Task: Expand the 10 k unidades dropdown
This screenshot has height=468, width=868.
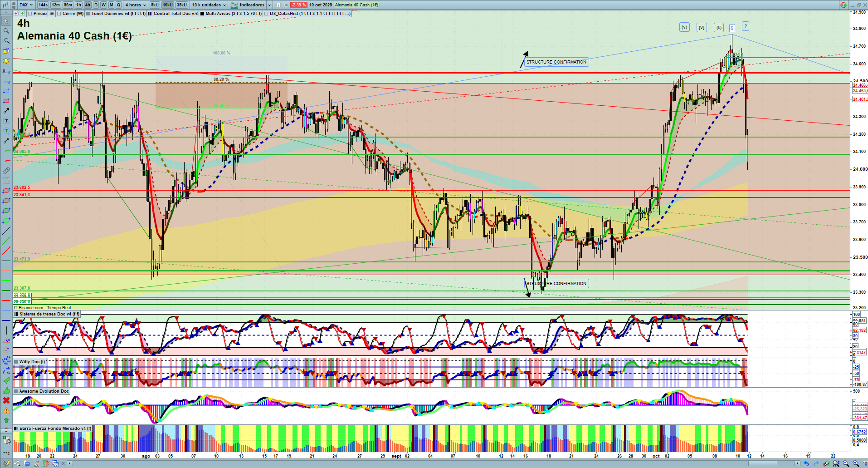Action: pyautogui.click(x=209, y=5)
